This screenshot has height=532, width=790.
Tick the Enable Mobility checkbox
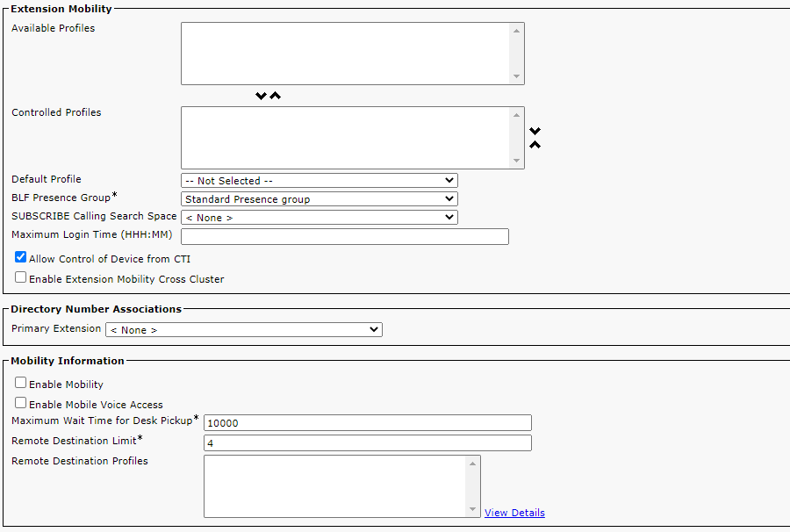coord(20,383)
